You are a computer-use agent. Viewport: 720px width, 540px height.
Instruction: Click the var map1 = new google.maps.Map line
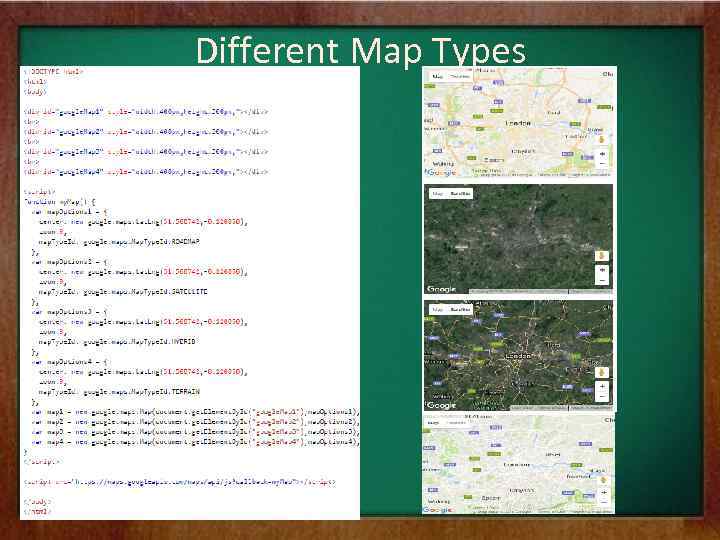[x=195, y=412]
